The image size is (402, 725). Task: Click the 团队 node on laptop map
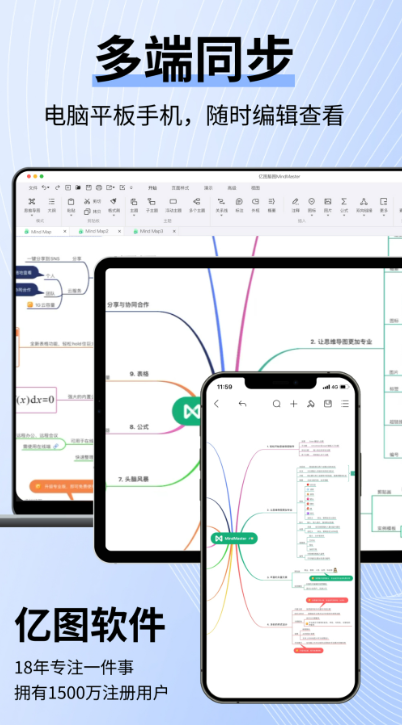pyautogui.click(x=50, y=293)
